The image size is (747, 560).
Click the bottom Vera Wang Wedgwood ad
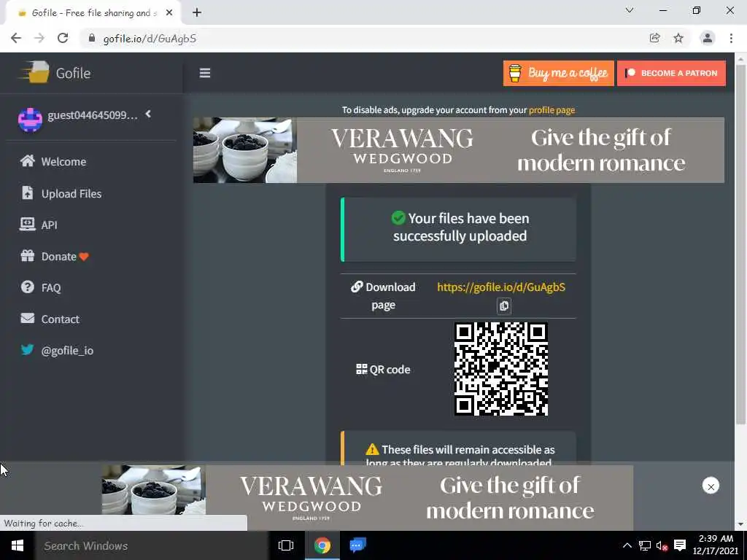[368, 497]
